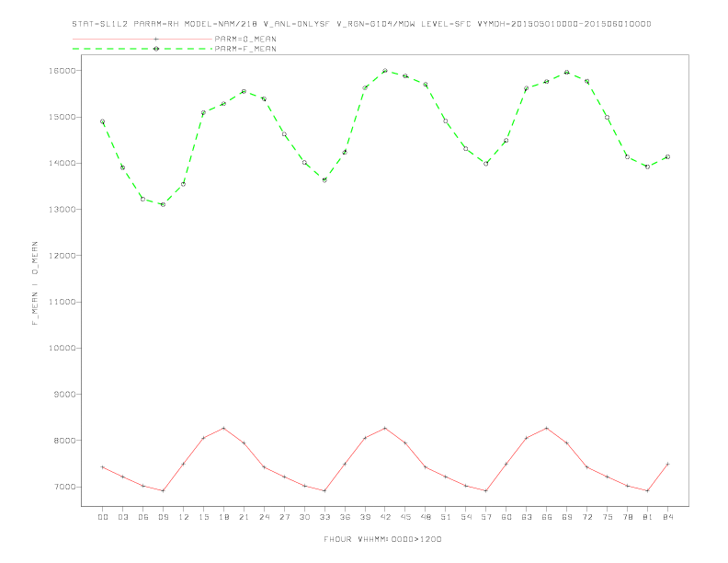Select the PARM=F_MEAN legend label
The height and width of the screenshot is (563, 728).
[x=245, y=49]
